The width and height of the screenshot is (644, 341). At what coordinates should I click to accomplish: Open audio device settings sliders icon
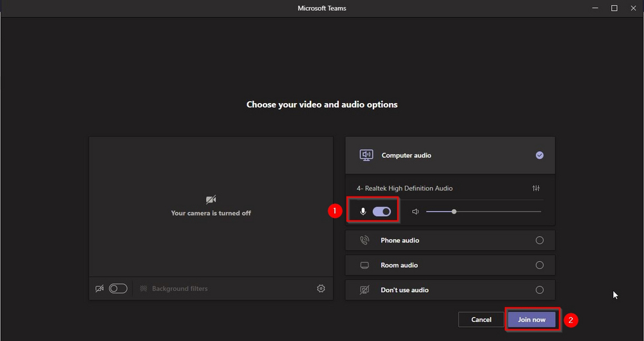pos(536,189)
